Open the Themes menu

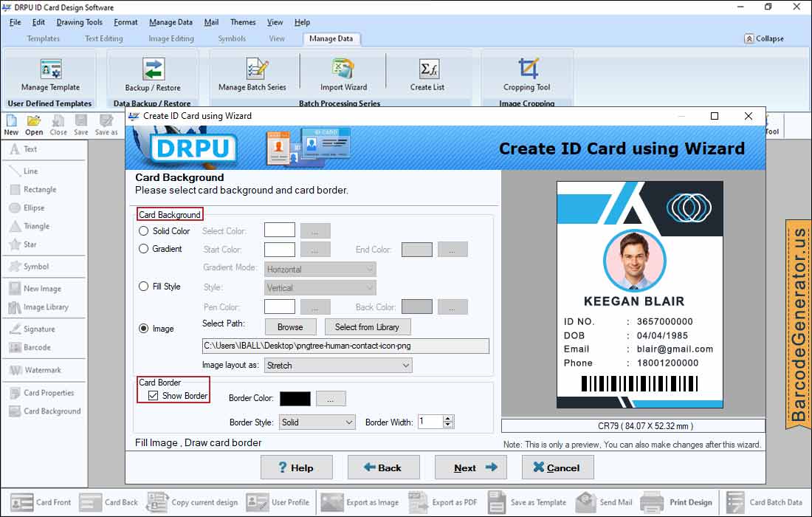tap(243, 22)
